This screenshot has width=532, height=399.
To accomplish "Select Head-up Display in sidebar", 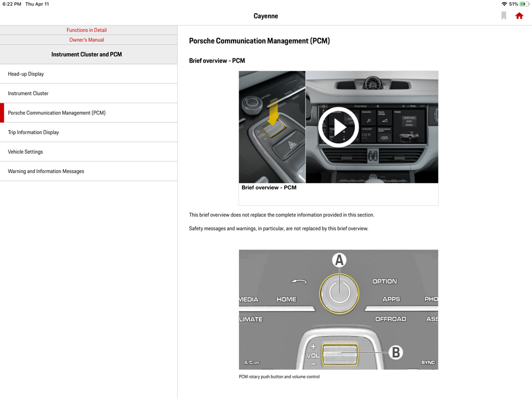I will point(88,74).
